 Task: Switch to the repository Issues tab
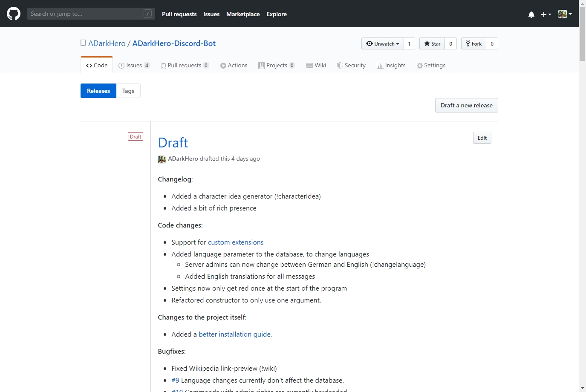134,65
